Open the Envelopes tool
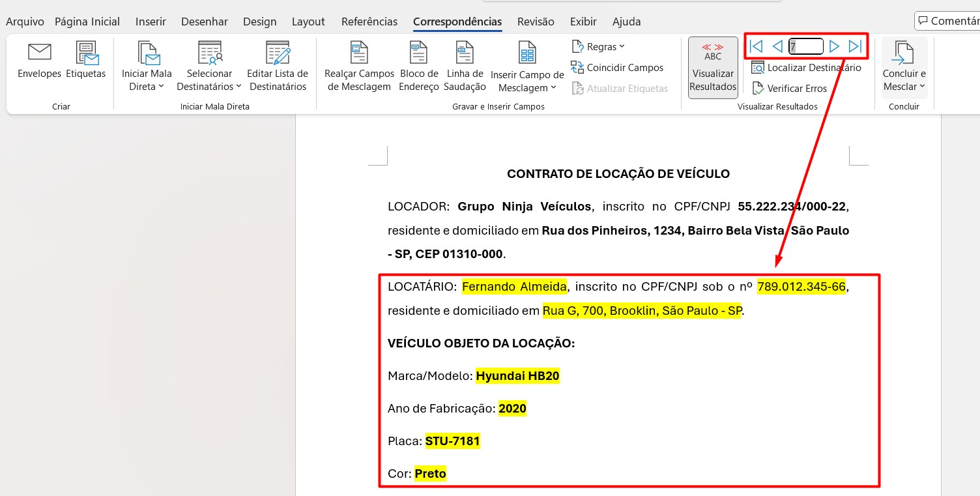The height and width of the screenshot is (496, 980). [x=40, y=61]
